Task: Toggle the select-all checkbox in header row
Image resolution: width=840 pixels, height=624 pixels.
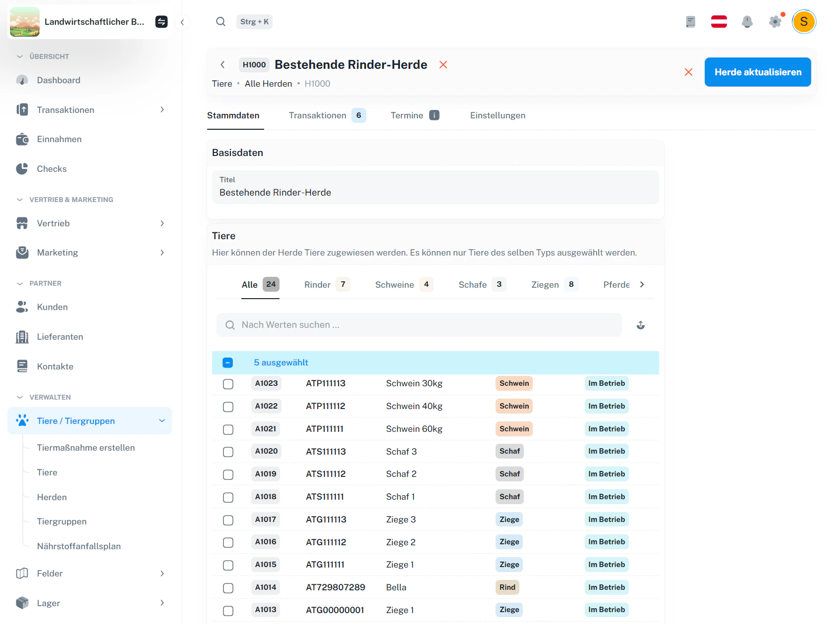Action: coord(227,363)
